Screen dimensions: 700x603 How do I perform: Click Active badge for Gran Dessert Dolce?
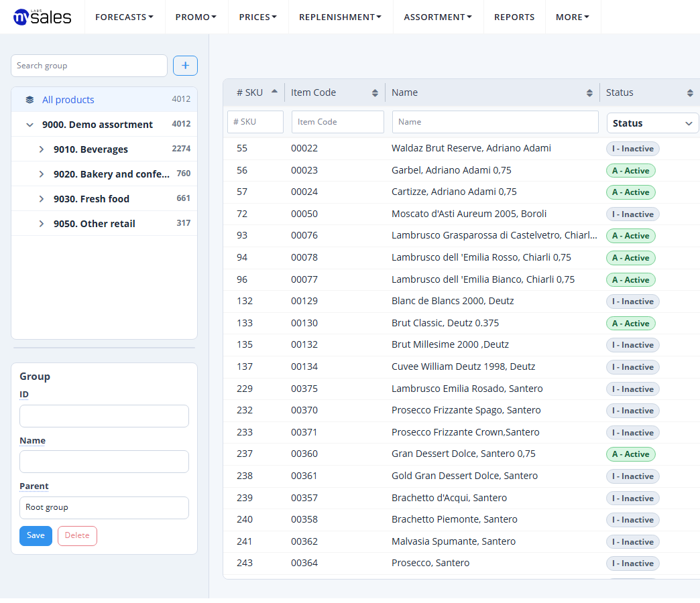pos(630,454)
